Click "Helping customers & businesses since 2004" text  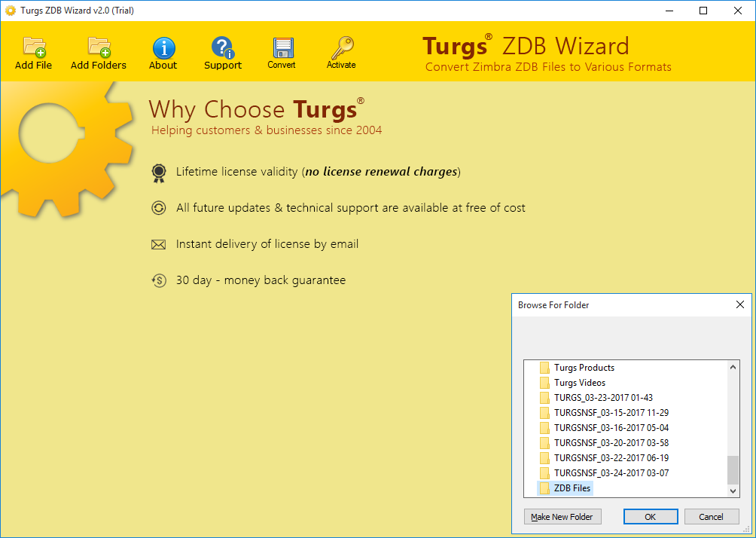click(267, 130)
